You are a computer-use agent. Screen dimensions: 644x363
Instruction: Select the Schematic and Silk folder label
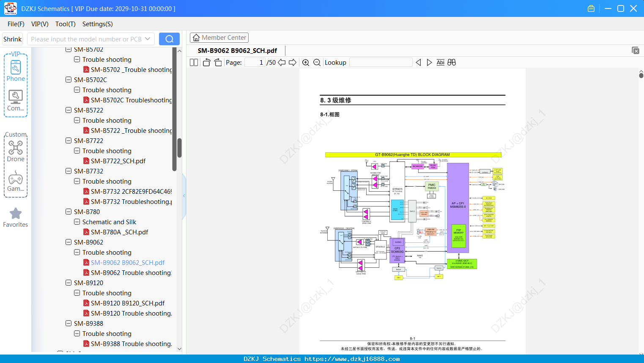pyautogui.click(x=109, y=222)
